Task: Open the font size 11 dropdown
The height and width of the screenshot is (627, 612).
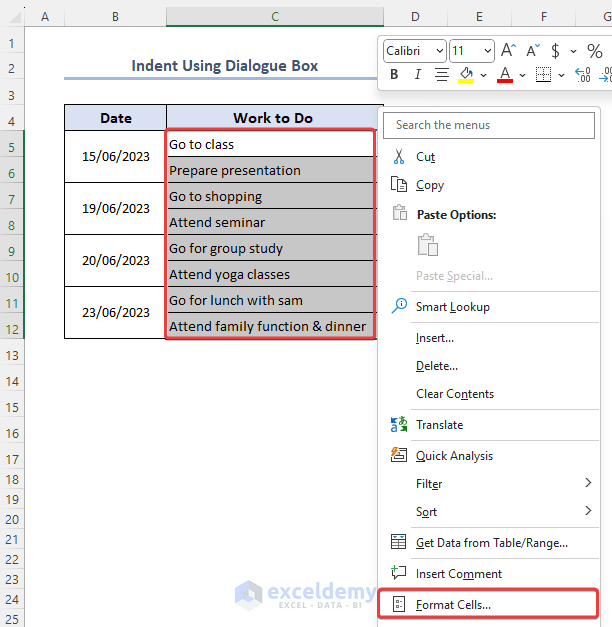Action: [472, 51]
